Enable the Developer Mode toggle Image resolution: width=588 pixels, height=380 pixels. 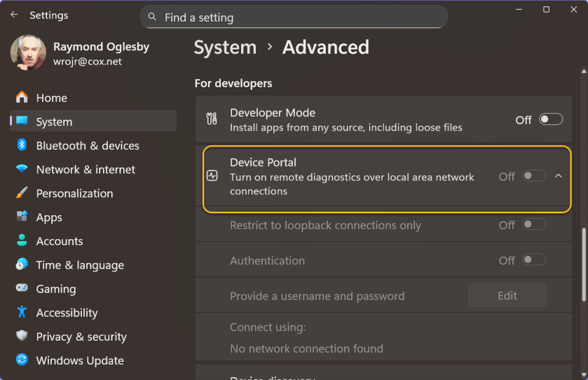pos(550,119)
